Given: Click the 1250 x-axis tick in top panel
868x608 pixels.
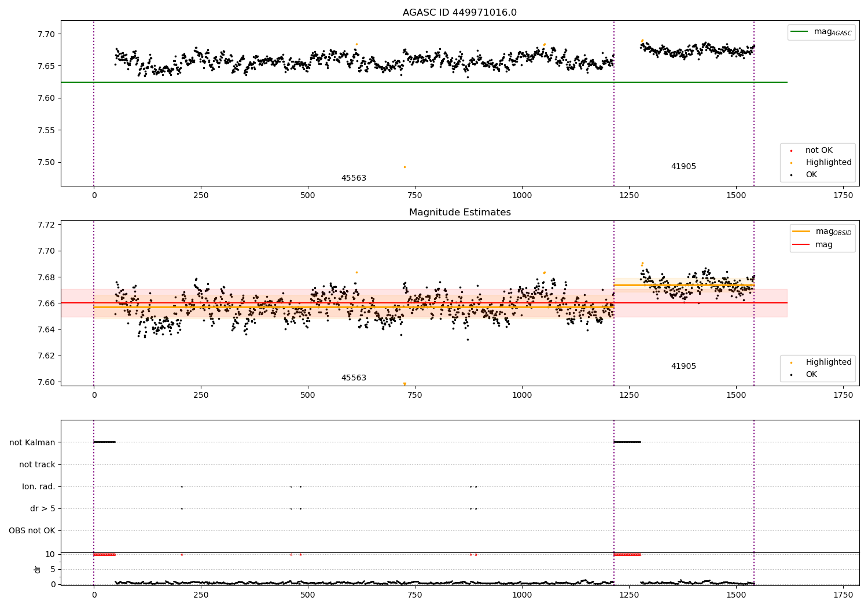Looking at the screenshot, I should tap(629, 195).
